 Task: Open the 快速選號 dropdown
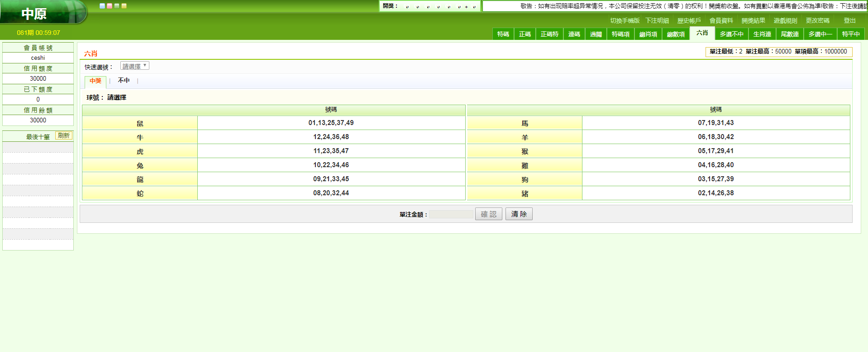click(134, 66)
